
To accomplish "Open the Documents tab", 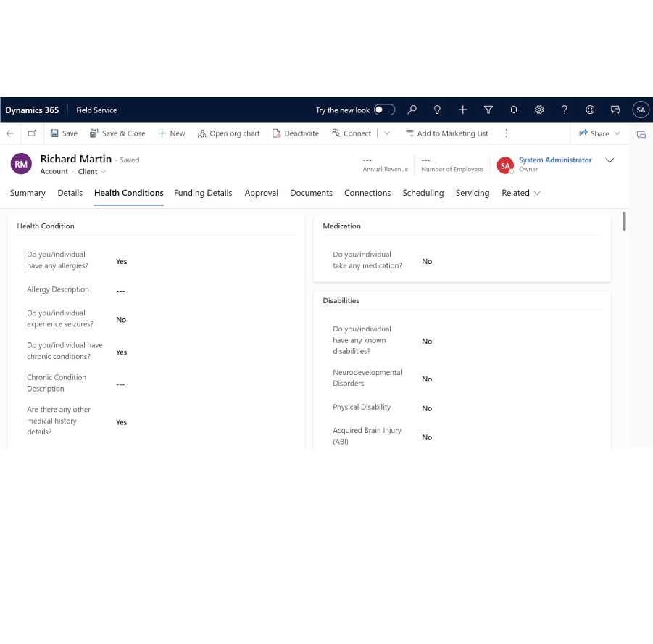I will point(311,193).
